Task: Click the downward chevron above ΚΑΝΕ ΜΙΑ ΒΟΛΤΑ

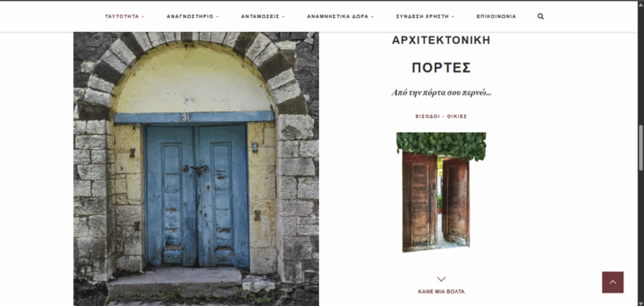Action: 441,279
